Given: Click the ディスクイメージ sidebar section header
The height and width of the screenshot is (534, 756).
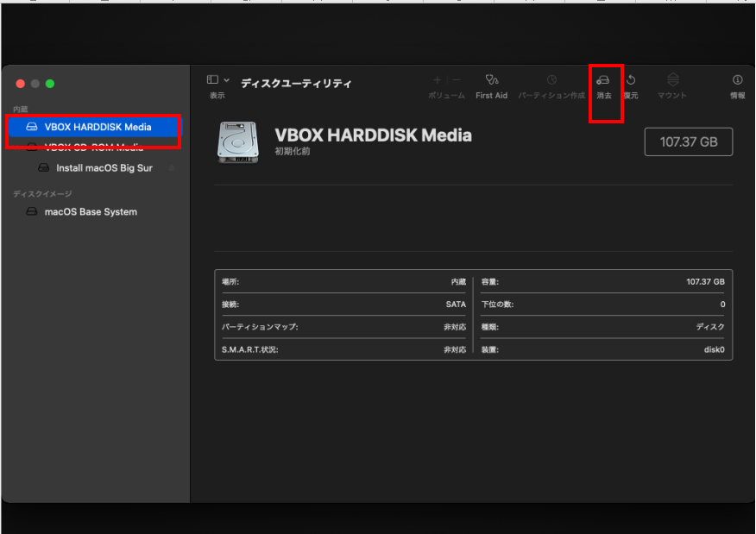Looking at the screenshot, I should point(42,194).
